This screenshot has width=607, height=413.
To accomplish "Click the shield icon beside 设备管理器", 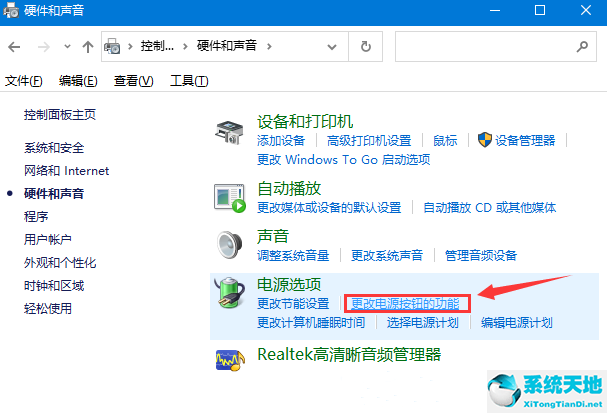I will click(484, 140).
